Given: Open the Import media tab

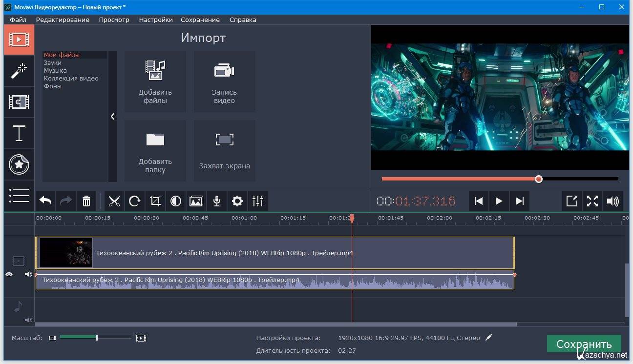Looking at the screenshot, I should coord(19,40).
